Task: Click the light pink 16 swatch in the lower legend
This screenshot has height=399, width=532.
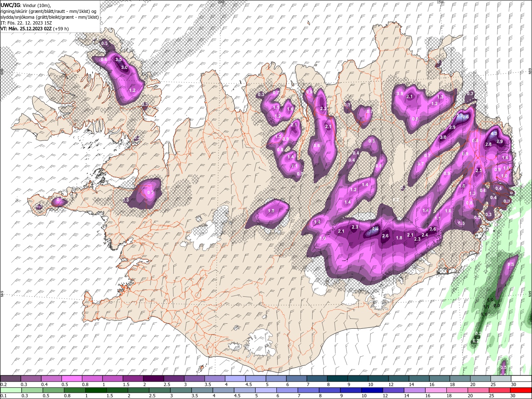Action: click(436, 390)
